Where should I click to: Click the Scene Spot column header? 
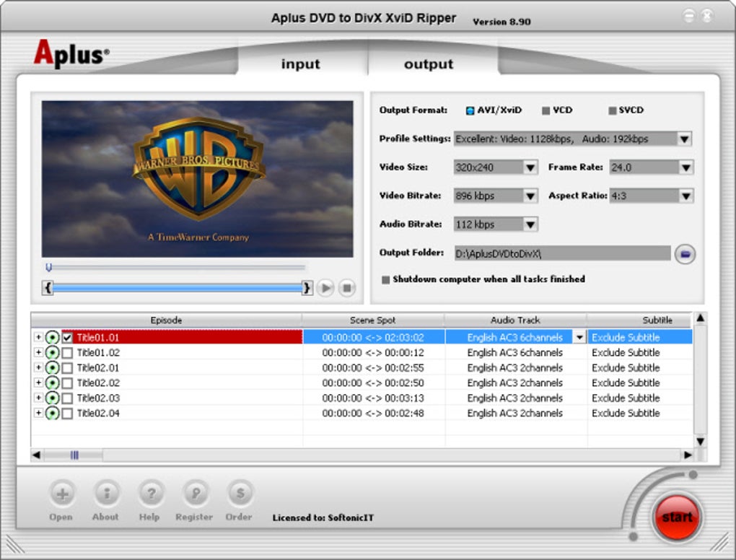(x=373, y=320)
